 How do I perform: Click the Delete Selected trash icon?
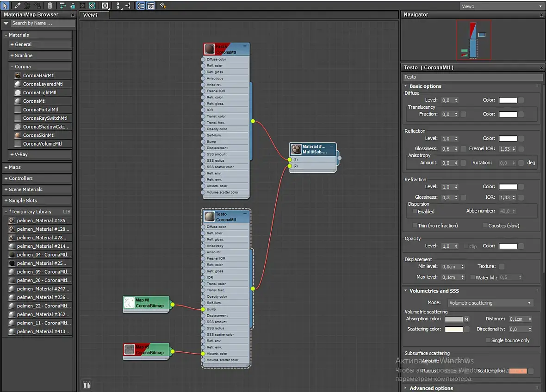point(50,6)
